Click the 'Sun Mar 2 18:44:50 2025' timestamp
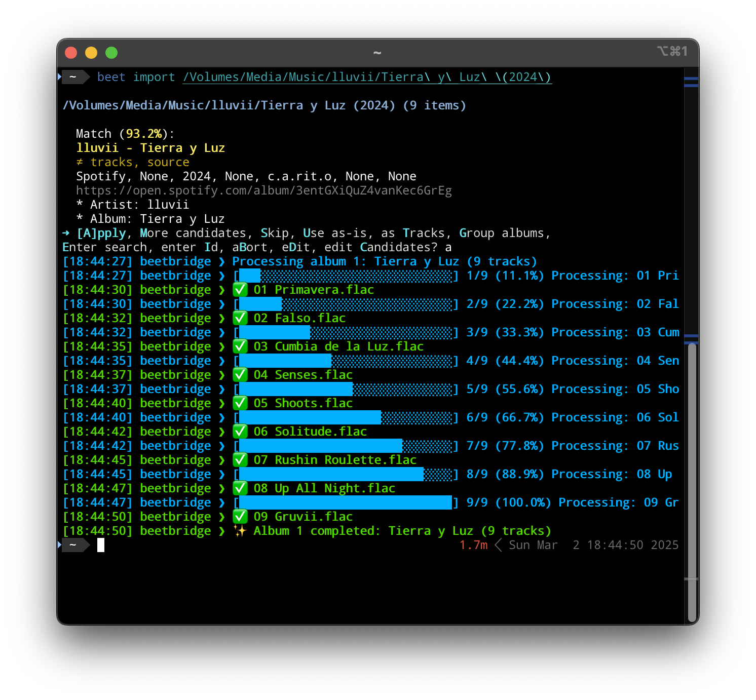The width and height of the screenshot is (756, 700). pyautogui.click(x=593, y=545)
